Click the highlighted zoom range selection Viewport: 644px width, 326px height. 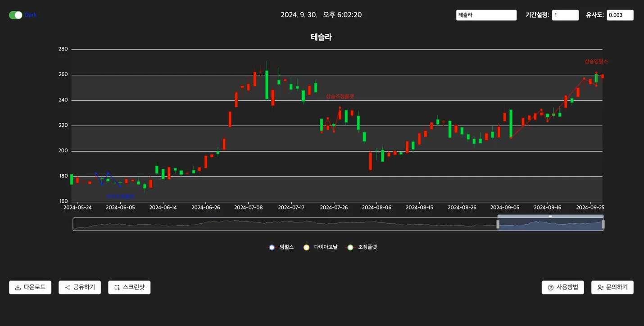[550, 225]
